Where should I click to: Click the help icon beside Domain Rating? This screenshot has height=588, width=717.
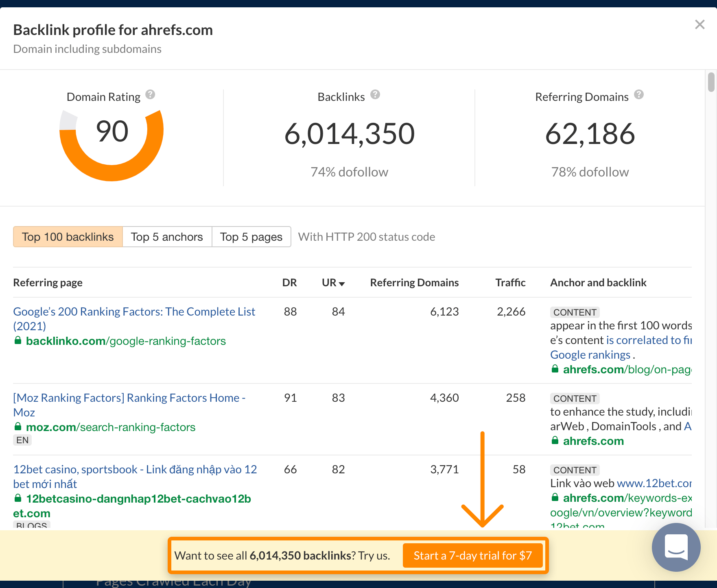click(x=150, y=95)
